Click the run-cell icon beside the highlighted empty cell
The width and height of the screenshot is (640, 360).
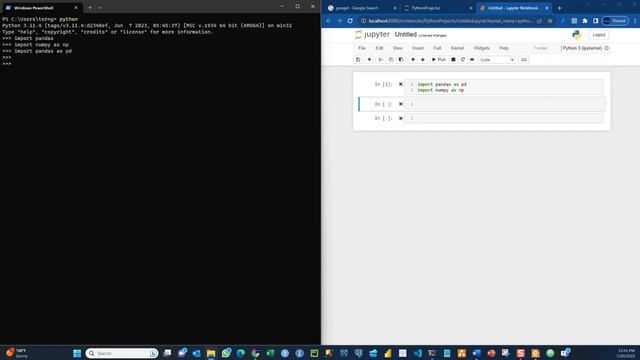point(401,104)
